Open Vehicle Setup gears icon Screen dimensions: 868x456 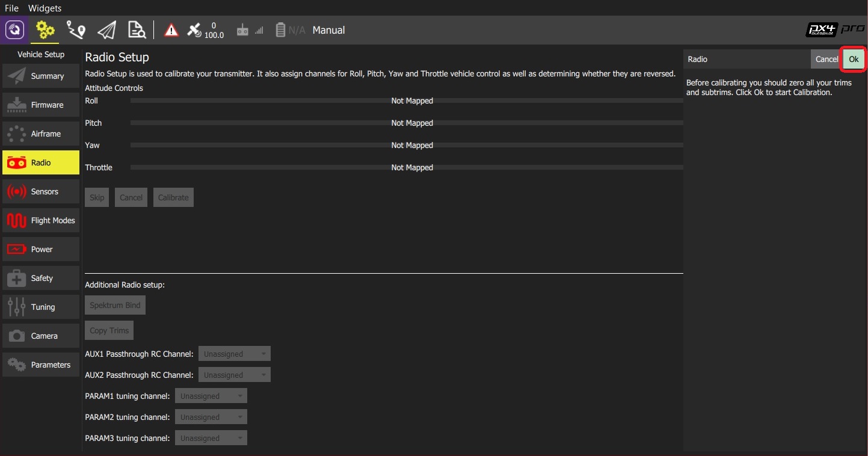click(45, 30)
